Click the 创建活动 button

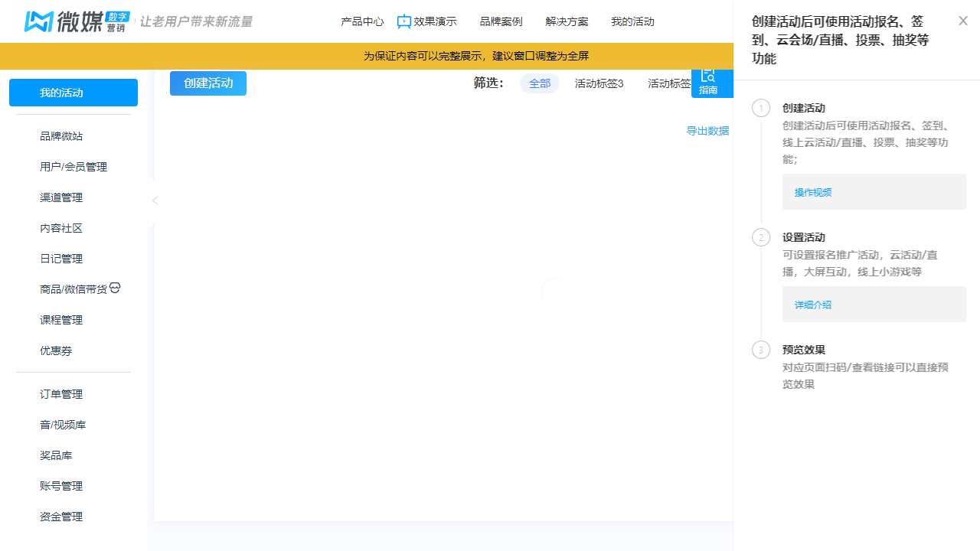[x=207, y=83]
